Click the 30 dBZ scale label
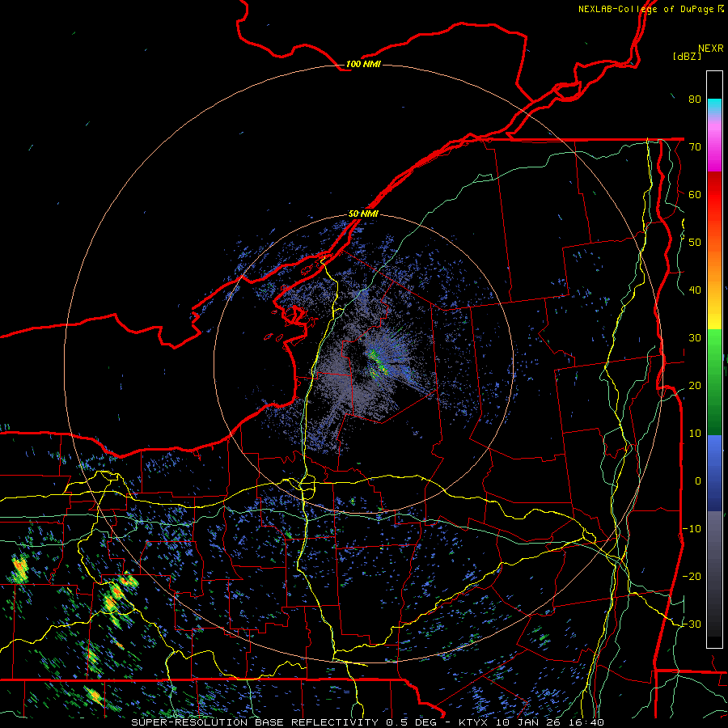 point(695,338)
